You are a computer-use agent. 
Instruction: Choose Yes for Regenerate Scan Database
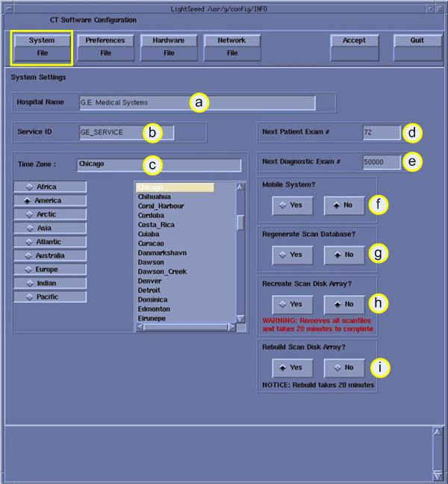point(291,255)
